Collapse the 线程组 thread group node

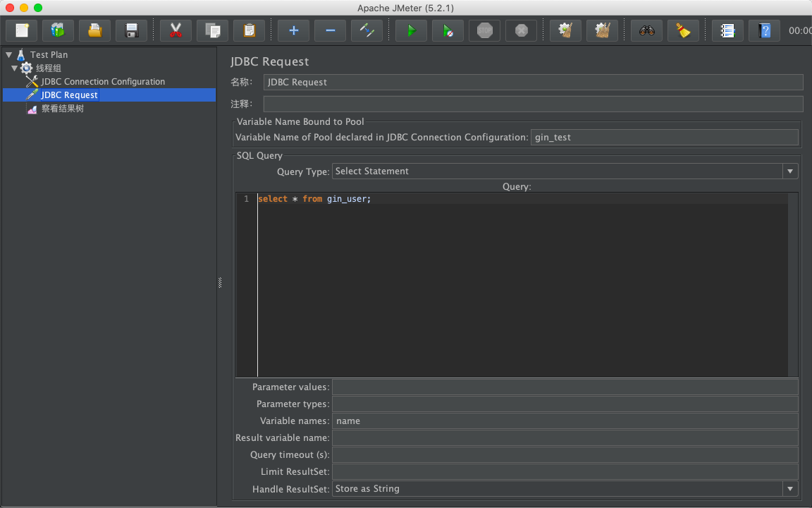click(x=15, y=68)
